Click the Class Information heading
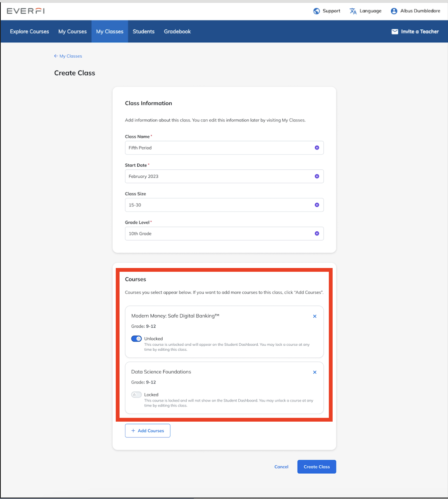 click(149, 103)
